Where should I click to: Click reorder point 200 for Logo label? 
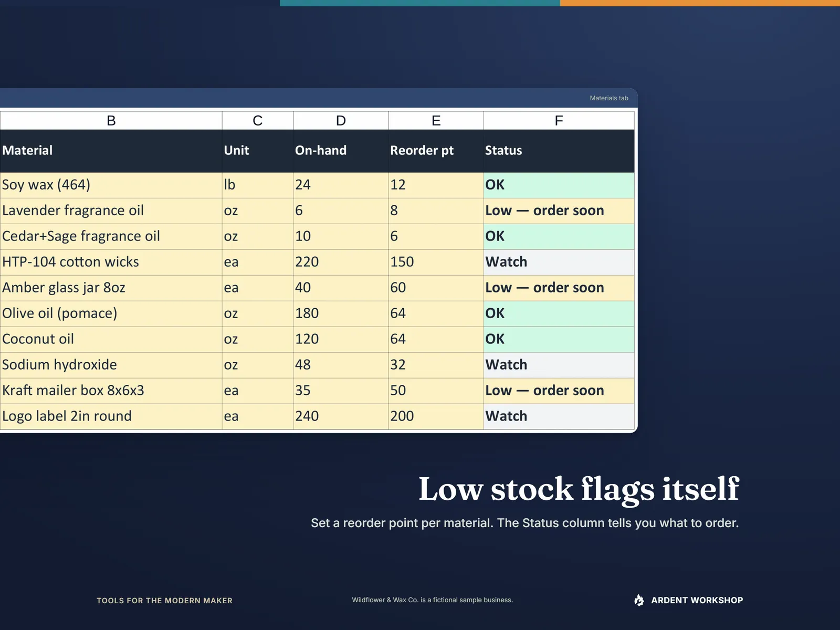[x=436, y=416]
